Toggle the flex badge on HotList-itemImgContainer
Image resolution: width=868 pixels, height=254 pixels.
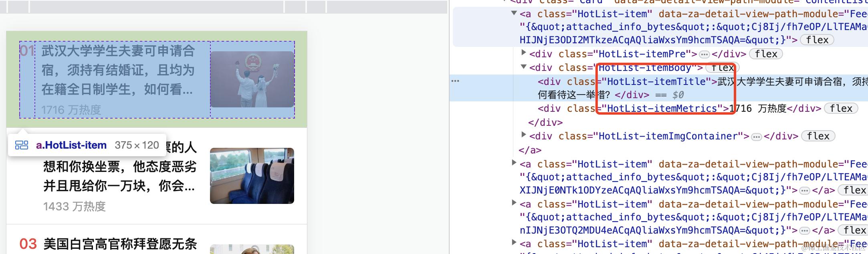click(x=818, y=136)
